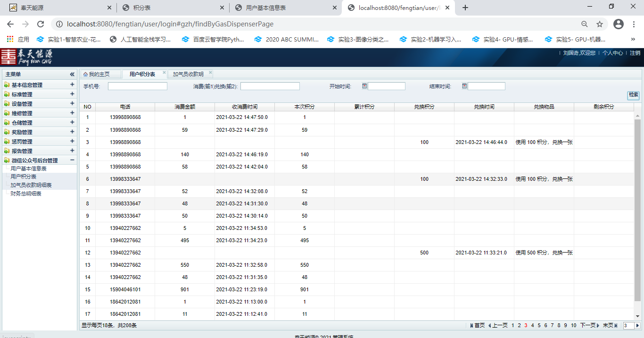Bookmark this page with the star icon
The height and width of the screenshot is (338, 644).
pyautogui.click(x=600, y=24)
